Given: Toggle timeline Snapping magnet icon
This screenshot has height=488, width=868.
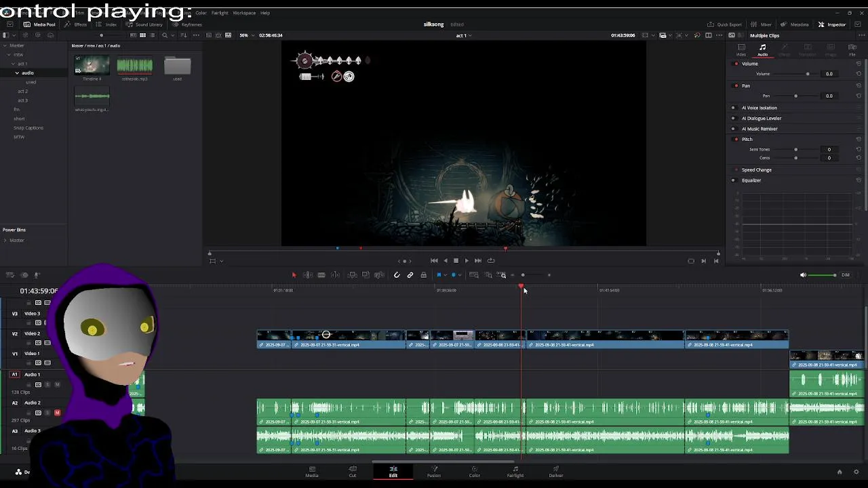Looking at the screenshot, I should (x=397, y=275).
